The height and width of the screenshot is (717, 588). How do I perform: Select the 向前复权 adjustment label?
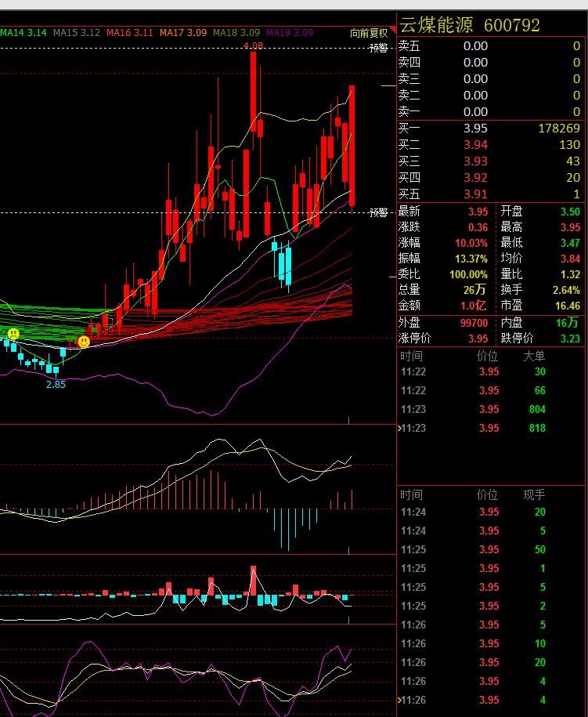[369, 34]
